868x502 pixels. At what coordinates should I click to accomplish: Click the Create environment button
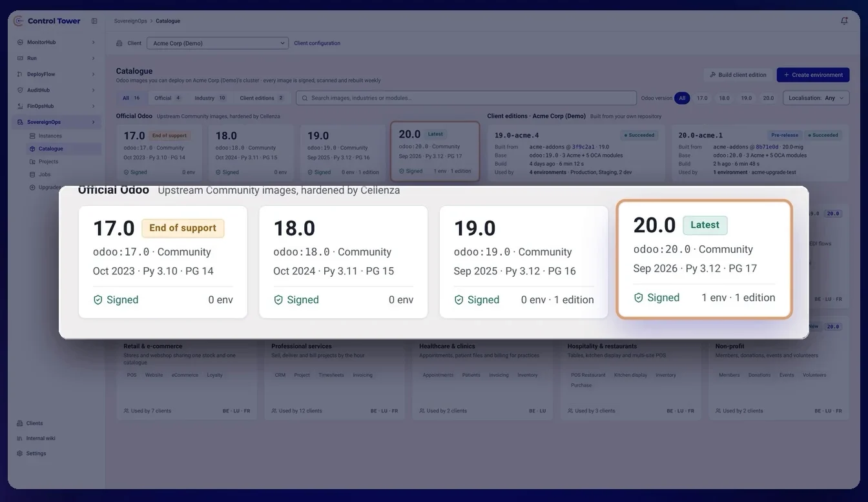(x=813, y=75)
